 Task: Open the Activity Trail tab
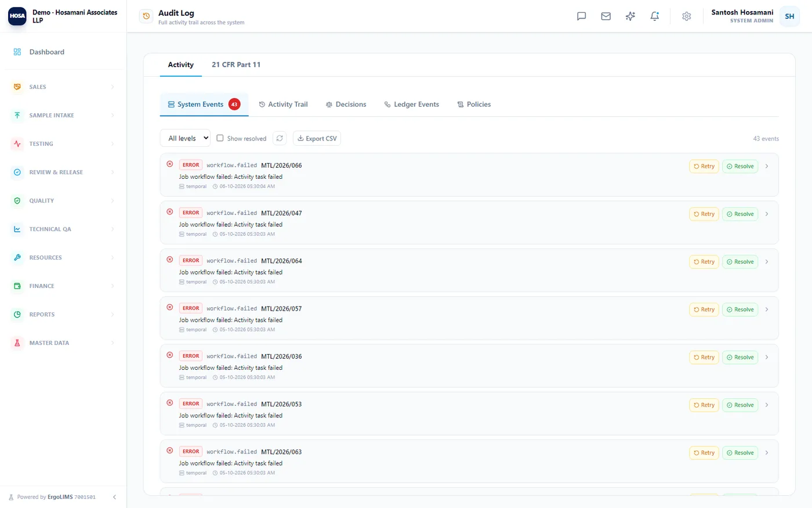tap(283, 105)
